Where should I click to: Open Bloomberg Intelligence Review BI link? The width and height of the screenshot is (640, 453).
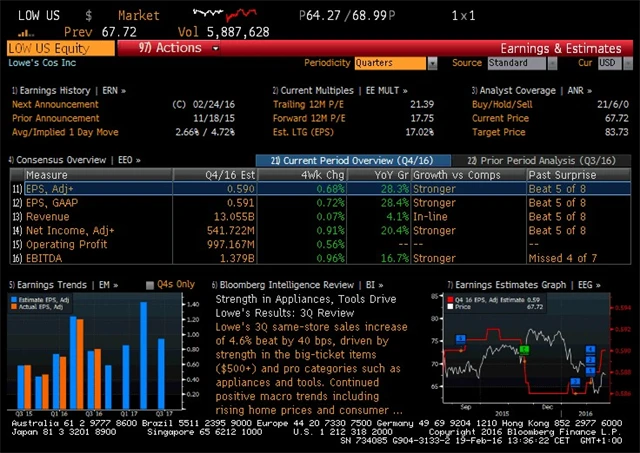pyautogui.click(x=298, y=285)
